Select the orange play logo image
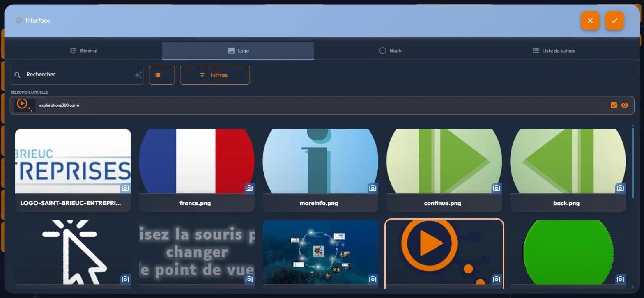 click(x=444, y=252)
